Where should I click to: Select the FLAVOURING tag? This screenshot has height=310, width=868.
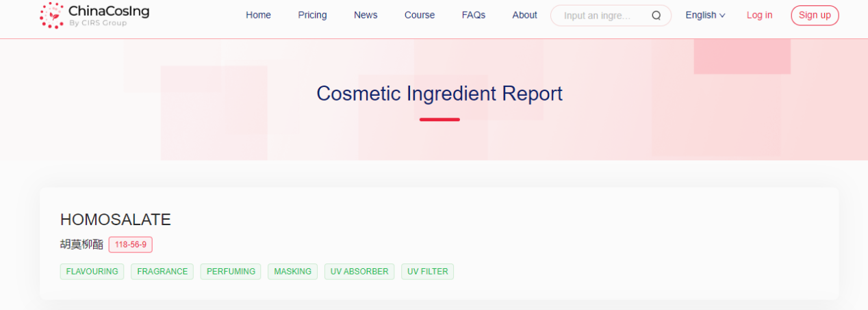tap(92, 272)
